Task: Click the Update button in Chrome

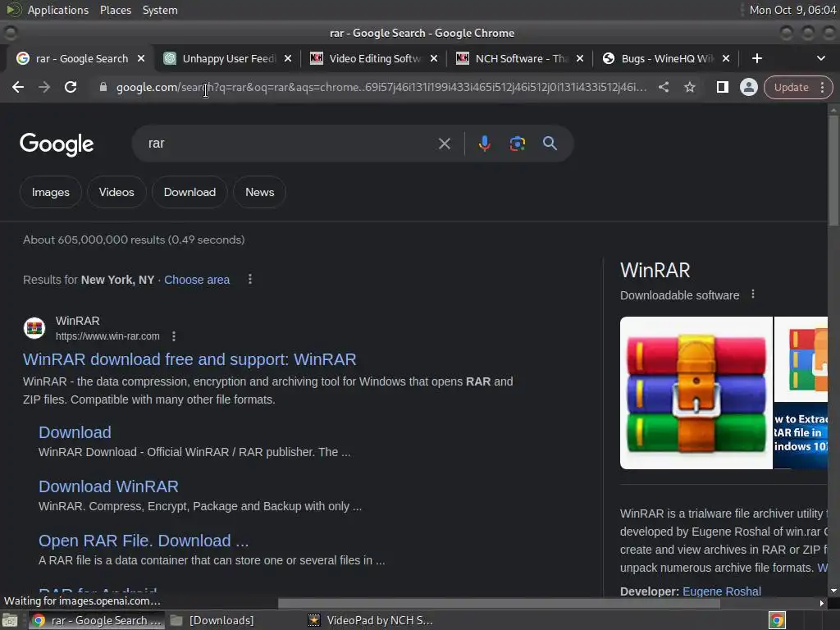Action: coord(791,87)
